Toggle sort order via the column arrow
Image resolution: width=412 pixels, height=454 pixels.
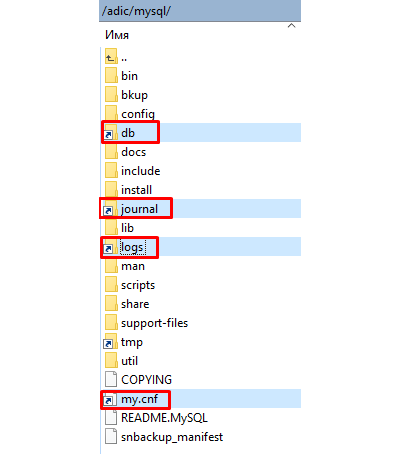(x=291, y=26)
